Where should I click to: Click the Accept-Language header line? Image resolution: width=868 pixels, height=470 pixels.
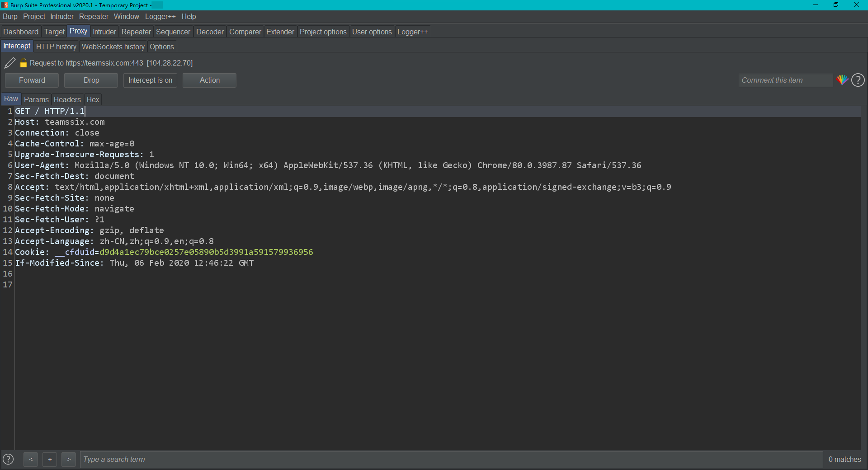click(x=114, y=241)
